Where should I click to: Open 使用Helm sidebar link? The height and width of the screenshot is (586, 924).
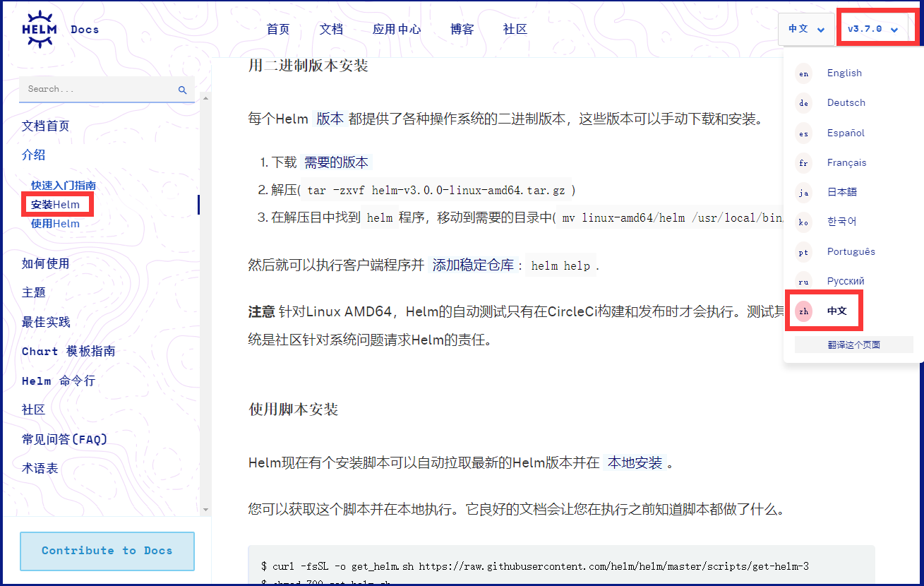point(55,224)
